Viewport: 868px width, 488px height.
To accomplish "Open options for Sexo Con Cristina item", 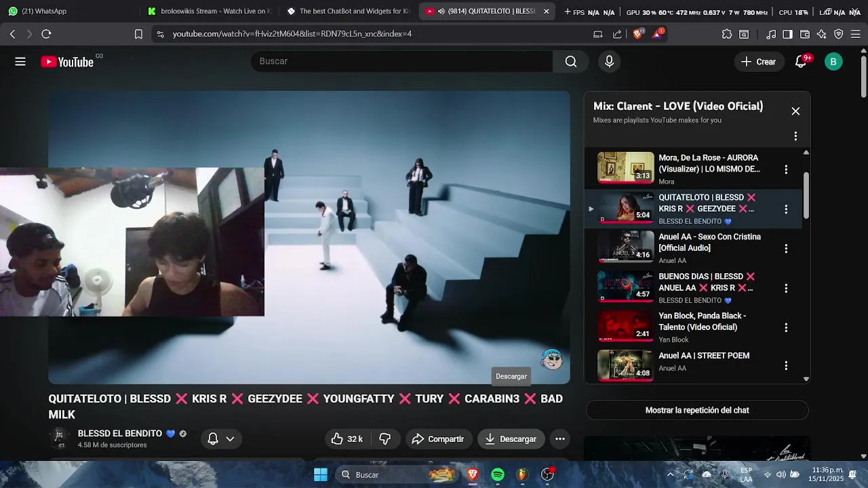I will point(786,249).
